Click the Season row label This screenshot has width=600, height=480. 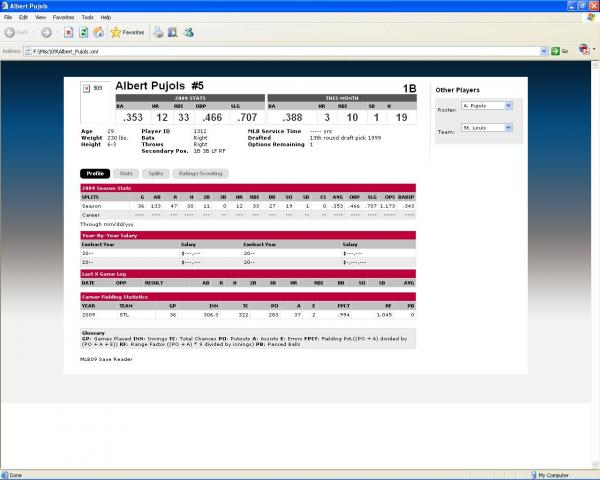click(x=91, y=206)
